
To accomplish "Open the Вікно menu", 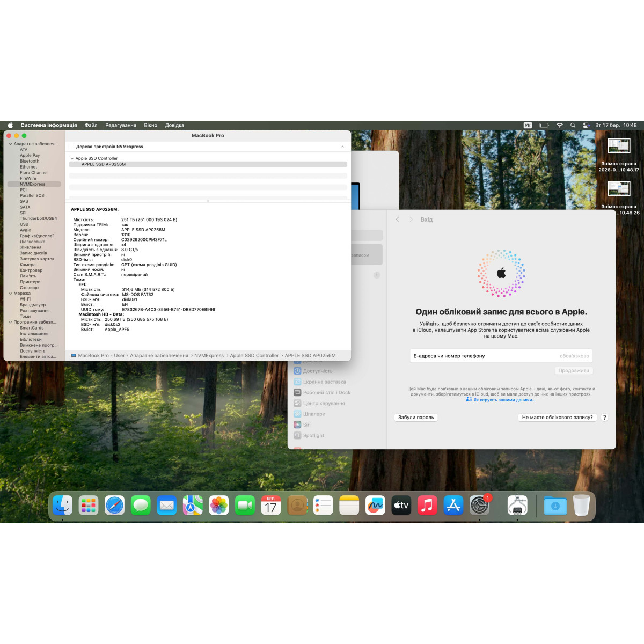I will coord(151,125).
